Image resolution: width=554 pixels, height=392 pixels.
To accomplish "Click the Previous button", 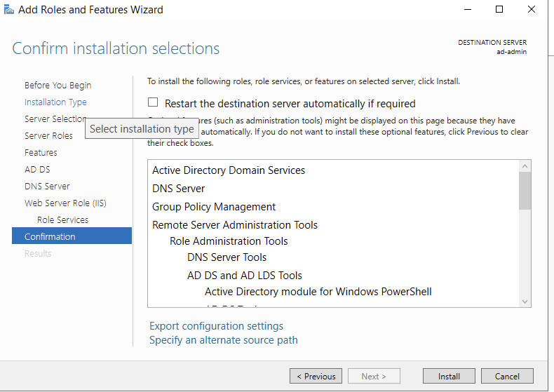I will [x=316, y=376].
